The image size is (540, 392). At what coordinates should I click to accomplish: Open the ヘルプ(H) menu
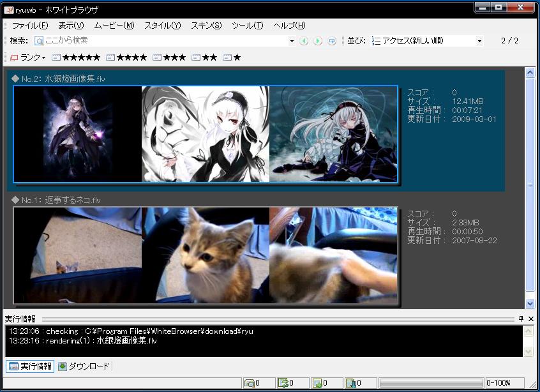(x=289, y=26)
